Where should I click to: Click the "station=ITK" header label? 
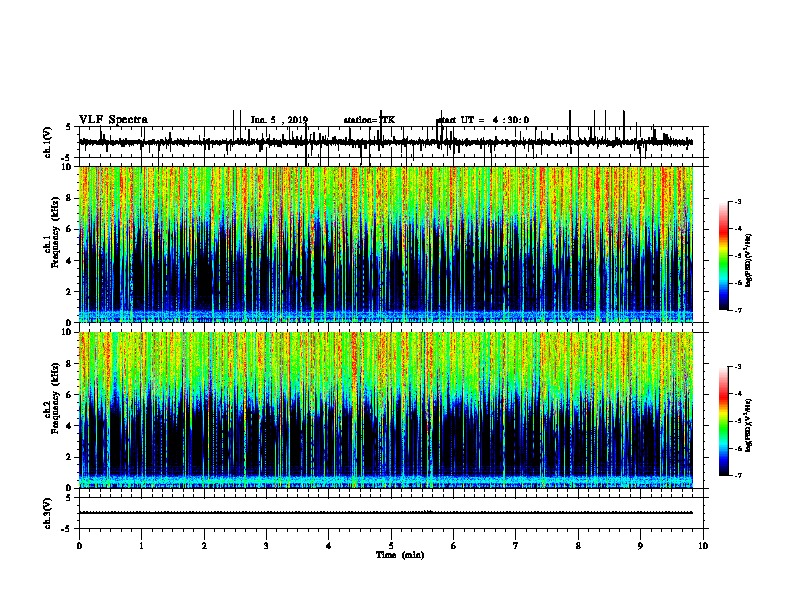pyautogui.click(x=369, y=120)
